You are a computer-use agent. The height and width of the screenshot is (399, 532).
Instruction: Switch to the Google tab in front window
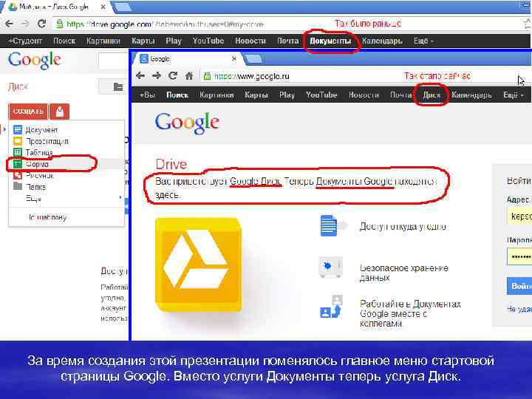pos(187,58)
